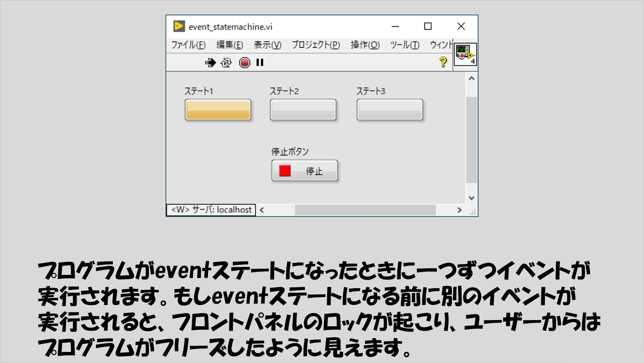Click the Run Continuously icon
This screenshot has width=644, height=363.
point(226,63)
